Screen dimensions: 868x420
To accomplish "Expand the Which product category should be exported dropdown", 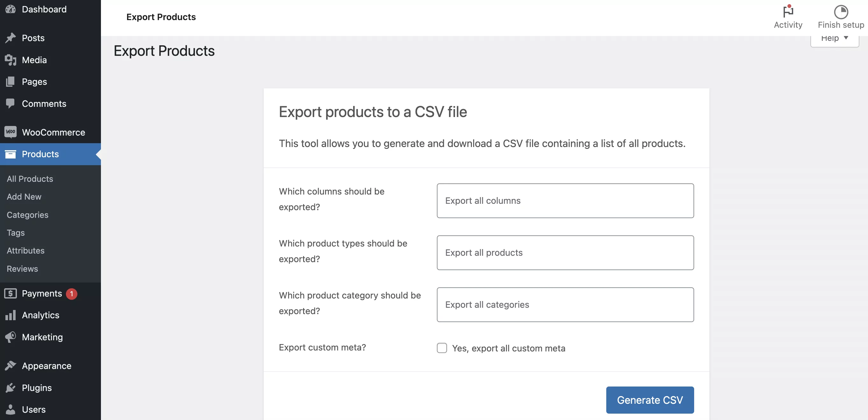I will [565, 304].
